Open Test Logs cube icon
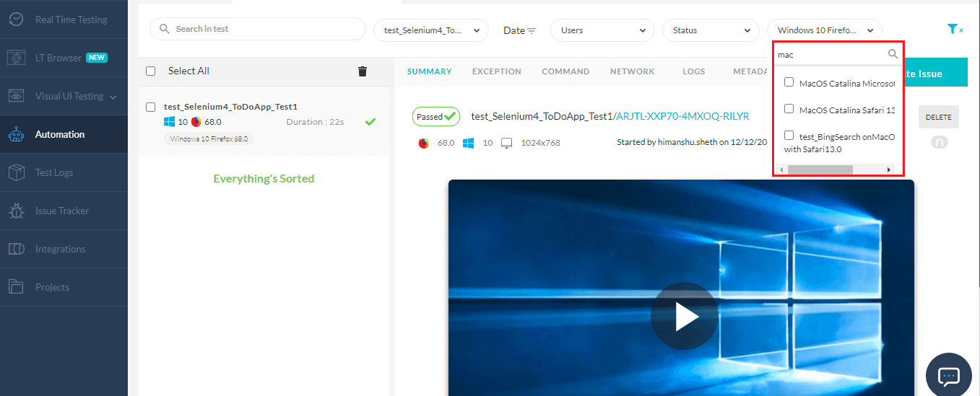 pos(16,172)
